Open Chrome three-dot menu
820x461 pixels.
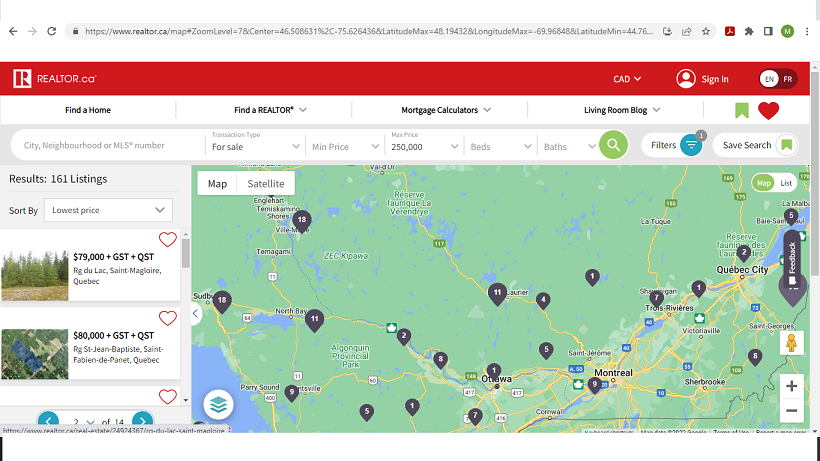click(807, 31)
